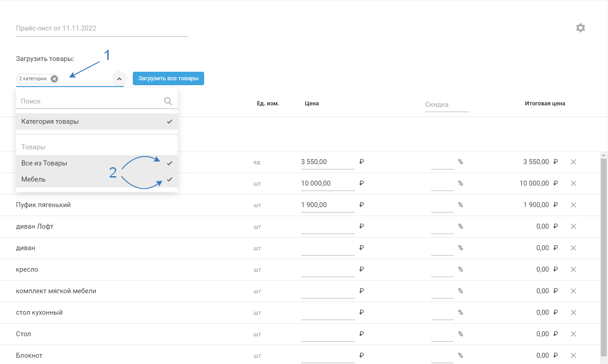The width and height of the screenshot is (608, 364).
Task: Remove the 'кресло' row with X
Action: [x=573, y=269]
